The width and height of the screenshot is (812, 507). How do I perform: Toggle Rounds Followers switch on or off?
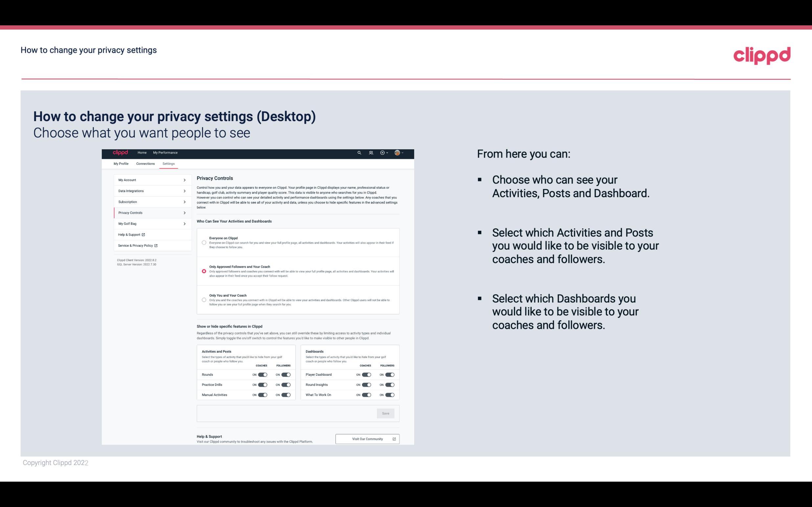[x=286, y=374]
